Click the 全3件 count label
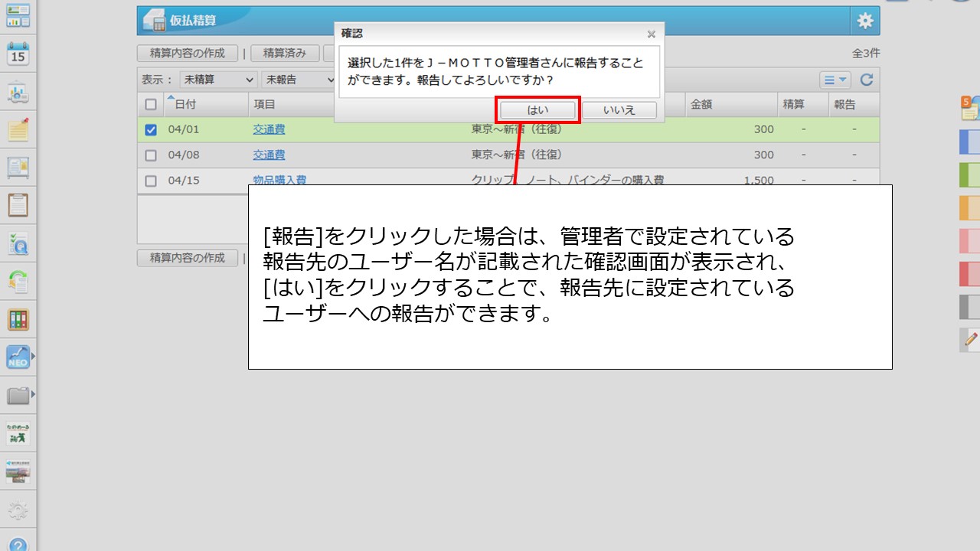Viewport: 980px width, 551px height. (866, 54)
